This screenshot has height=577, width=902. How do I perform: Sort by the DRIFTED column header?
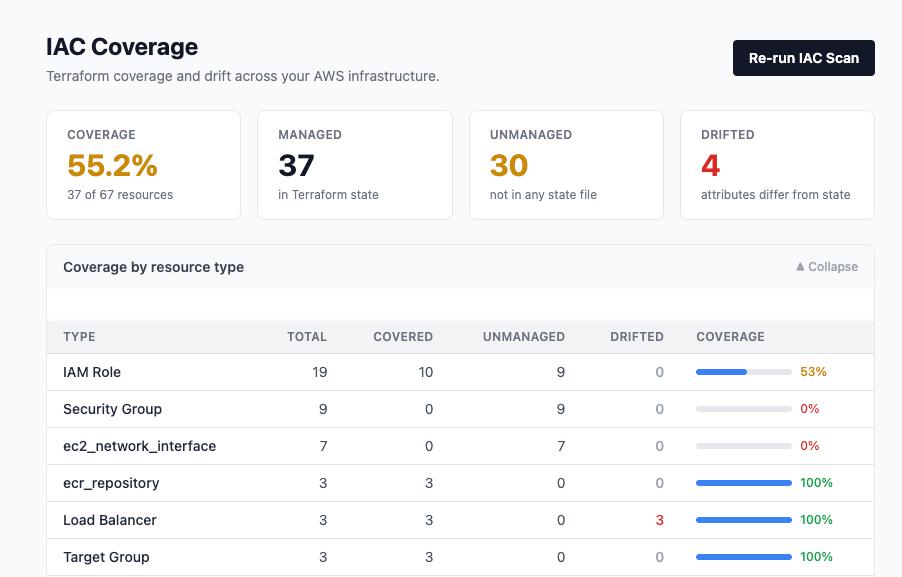637,337
